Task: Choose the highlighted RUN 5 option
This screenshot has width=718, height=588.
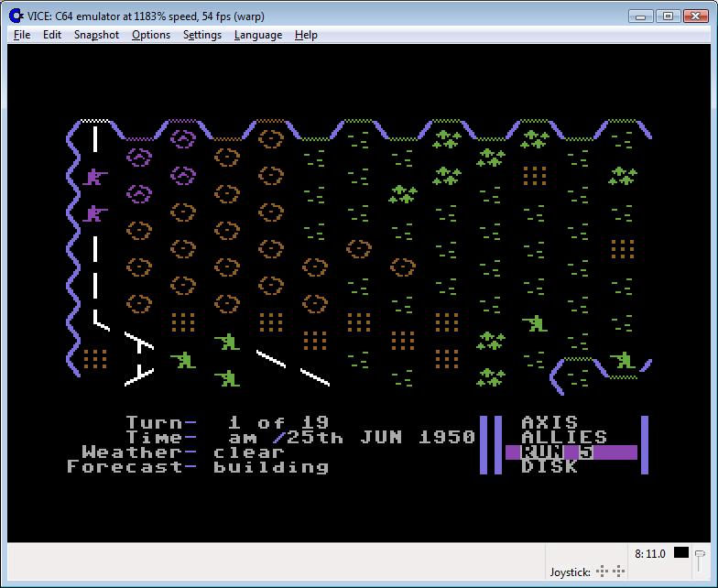Action: point(571,452)
